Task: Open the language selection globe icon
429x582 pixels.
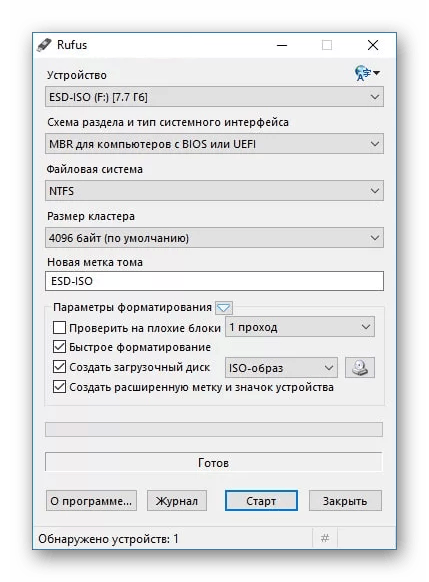Action: pos(367,73)
